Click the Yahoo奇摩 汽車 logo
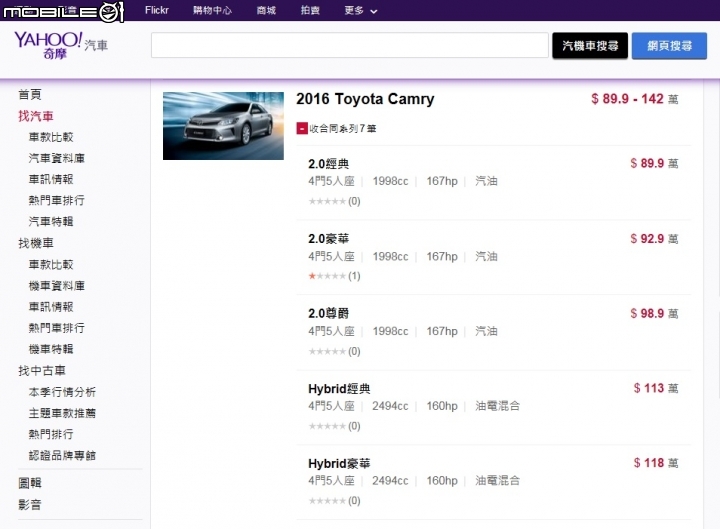Screen dimensions: 720x529 point(61,45)
